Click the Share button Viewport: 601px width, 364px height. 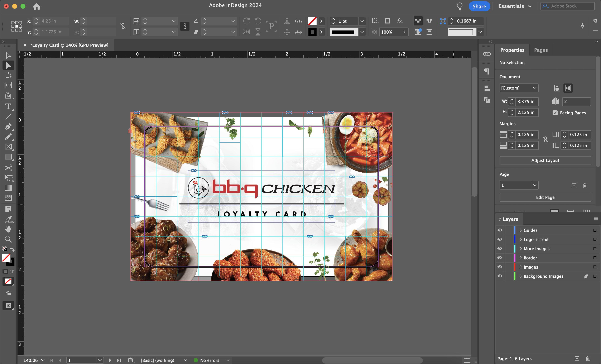point(479,6)
